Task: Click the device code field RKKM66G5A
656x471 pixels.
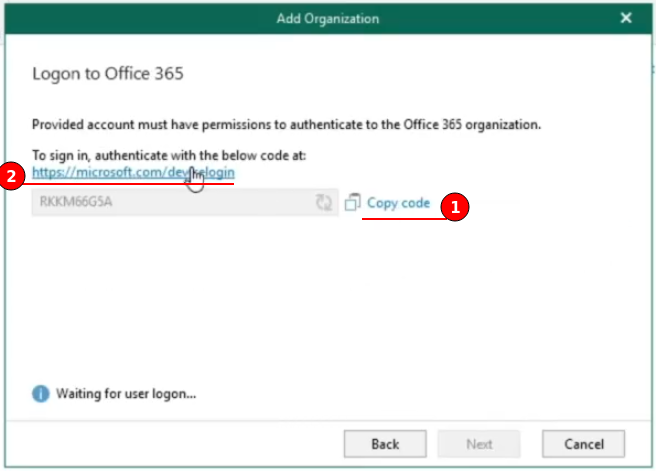Action: point(185,202)
